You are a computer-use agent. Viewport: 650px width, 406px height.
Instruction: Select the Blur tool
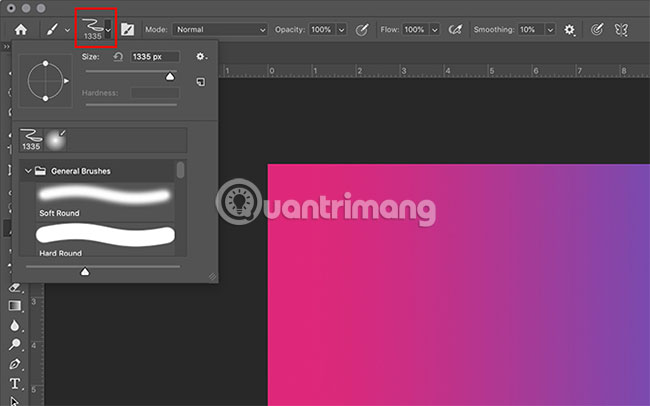tap(15, 326)
